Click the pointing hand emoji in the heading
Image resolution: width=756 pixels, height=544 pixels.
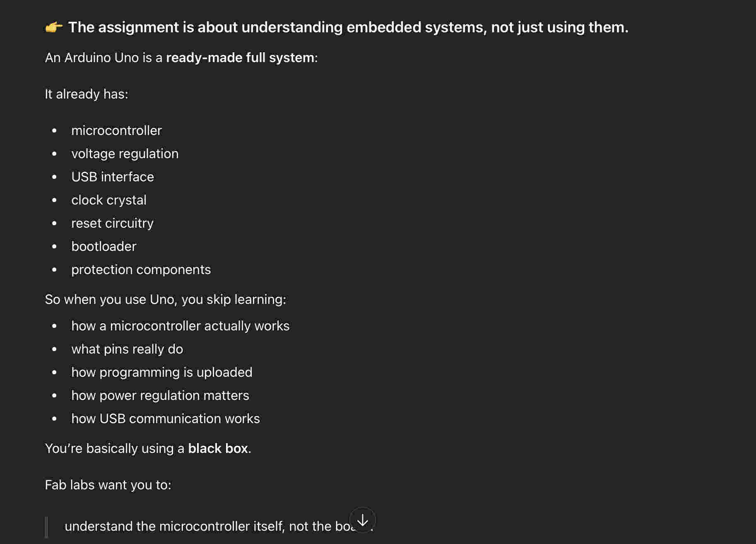click(54, 27)
